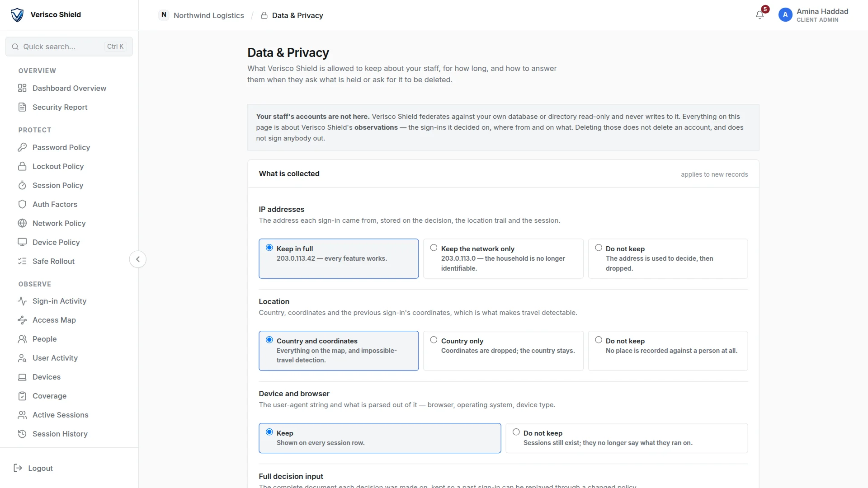Select Location 'Country only' option
Screen dimensions: 868x488
click(x=503, y=351)
